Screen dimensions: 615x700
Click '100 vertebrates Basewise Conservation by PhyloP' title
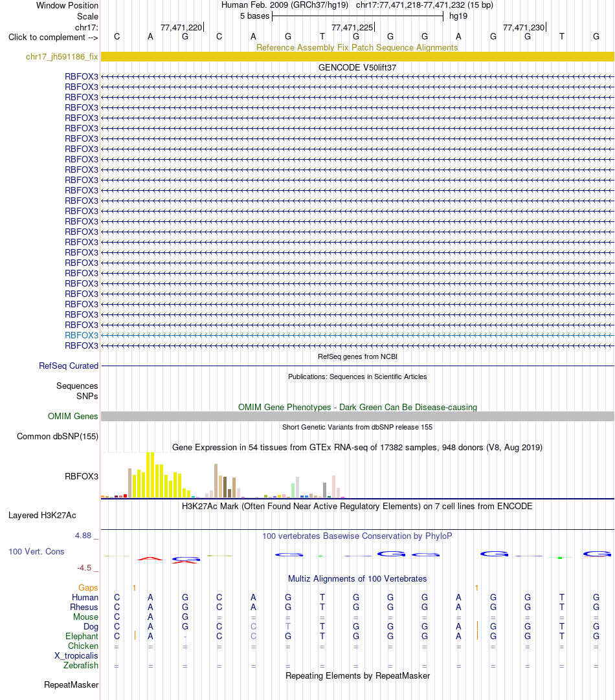[x=357, y=536]
